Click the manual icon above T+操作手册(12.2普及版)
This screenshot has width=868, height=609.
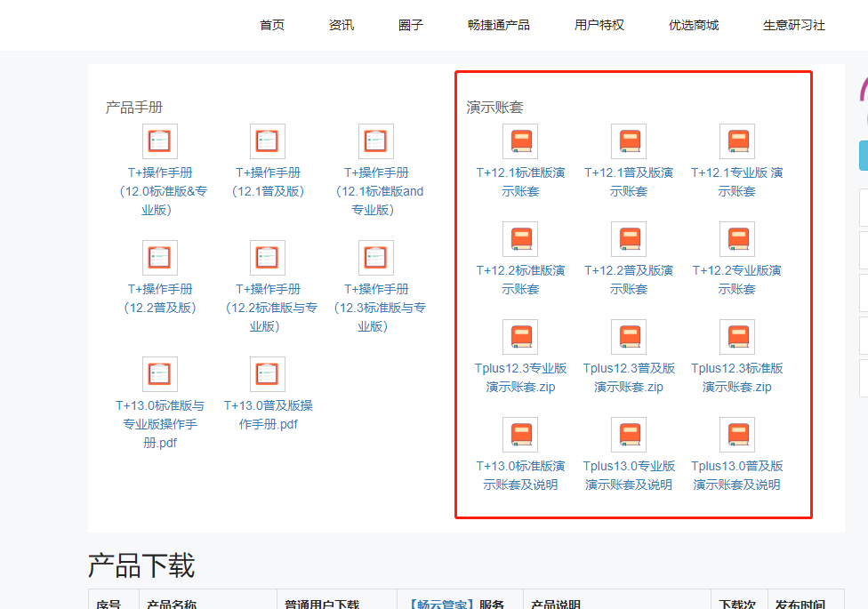[160, 258]
